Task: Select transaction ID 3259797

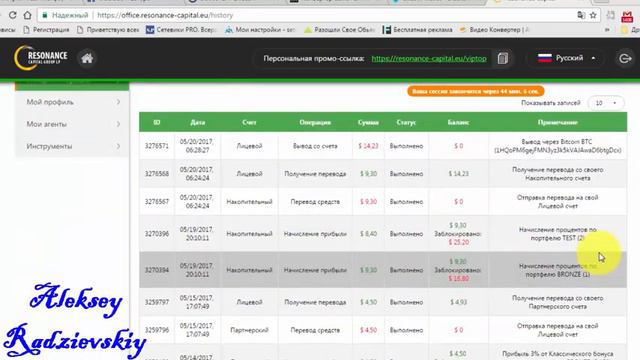Action: coord(157,302)
